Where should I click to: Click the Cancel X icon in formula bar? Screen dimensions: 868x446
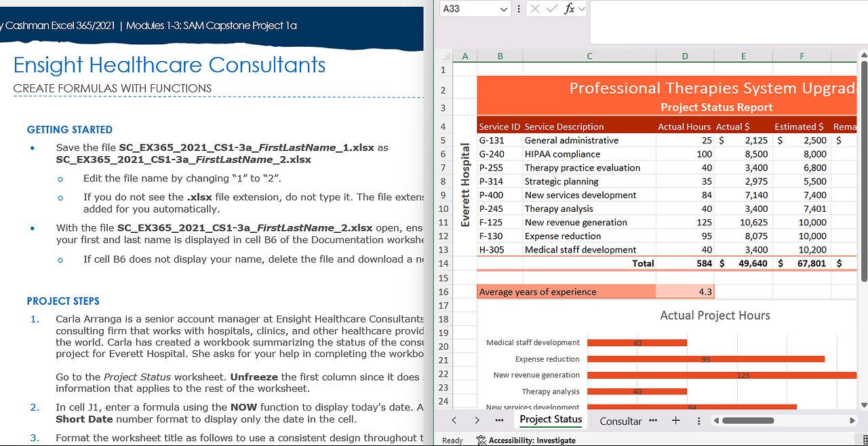(x=534, y=9)
